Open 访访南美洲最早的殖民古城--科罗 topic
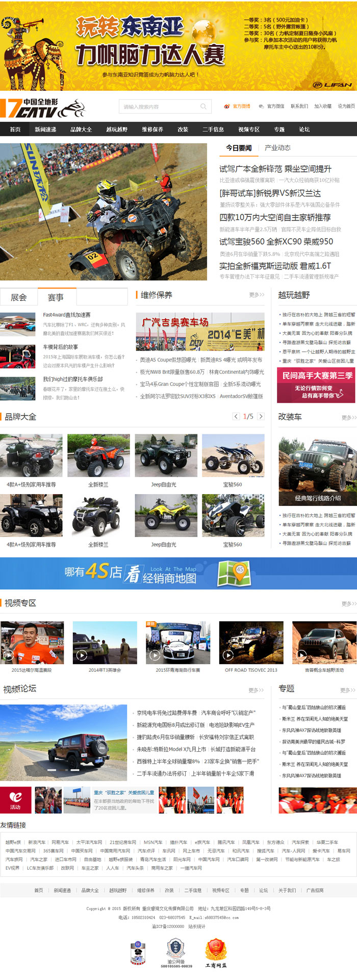Viewport: 357px width, 980px height. pyautogui.click(x=314, y=741)
